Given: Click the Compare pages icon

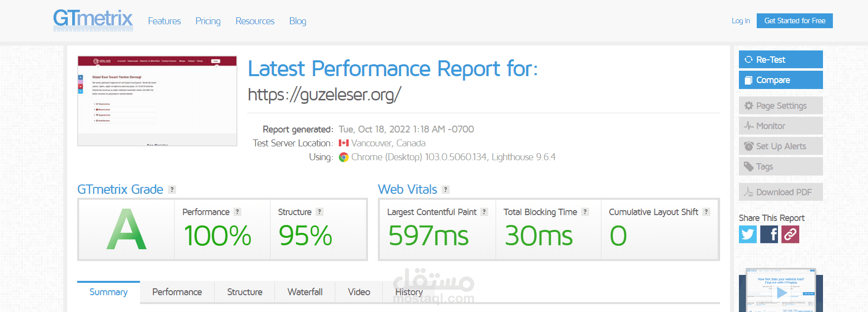Looking at the screenshot, I should (x=749, y=80).
